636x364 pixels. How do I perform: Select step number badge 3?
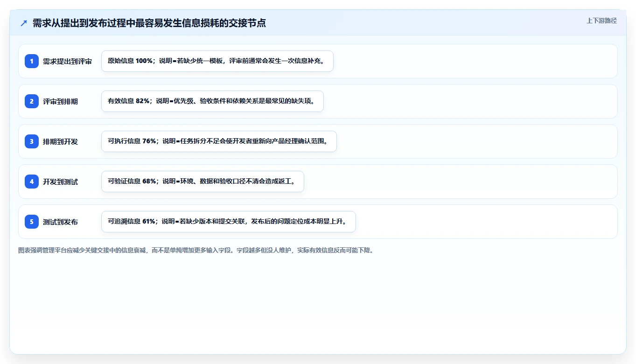coord(32,141)
